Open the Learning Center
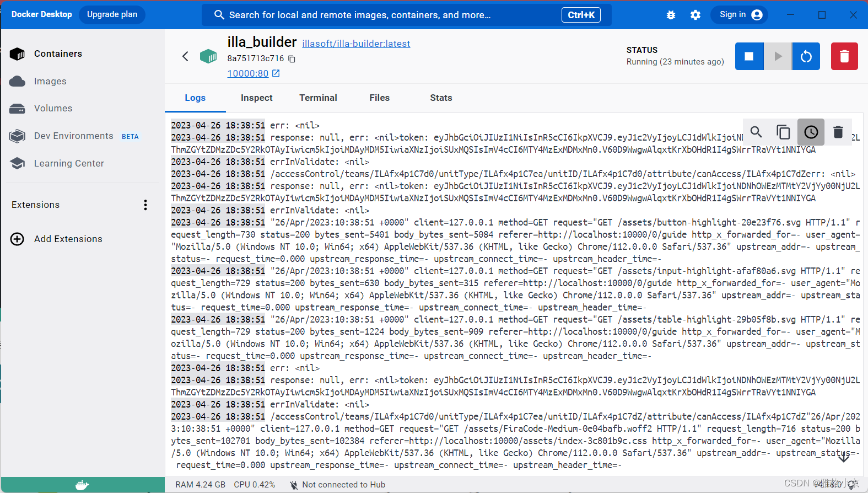 tap(69, 163)
